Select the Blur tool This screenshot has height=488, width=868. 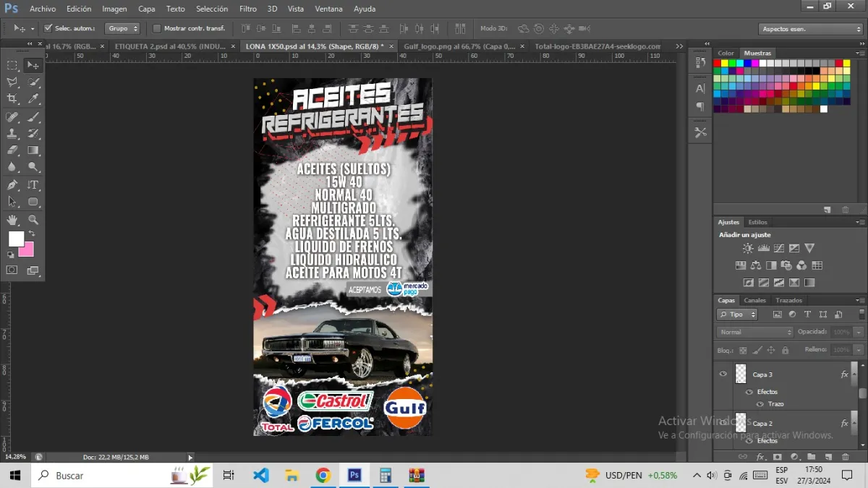(12, 167)
